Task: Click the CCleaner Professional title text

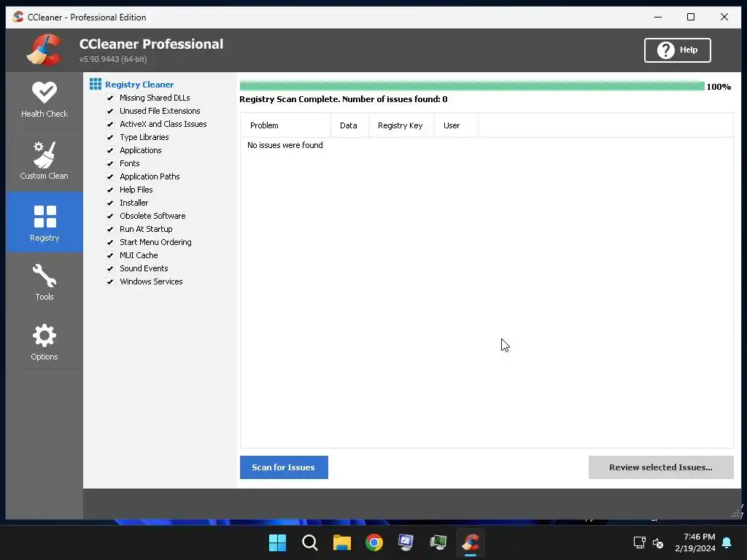Action: [x=151, y=44]
